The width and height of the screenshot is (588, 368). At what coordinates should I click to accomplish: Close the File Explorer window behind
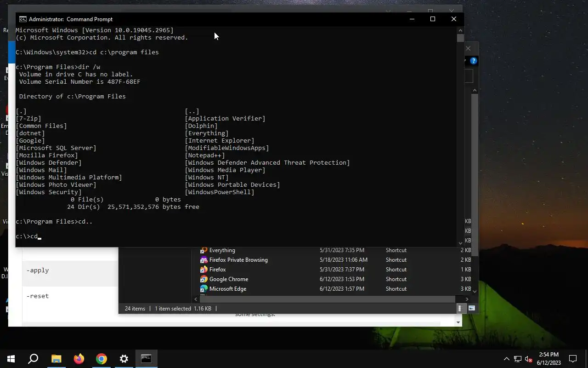[468, 48]
